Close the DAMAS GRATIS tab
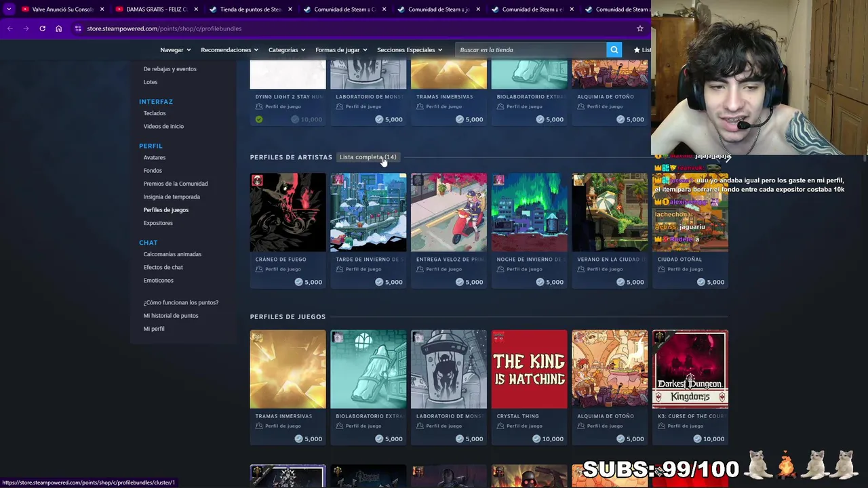 pos(196,9)
